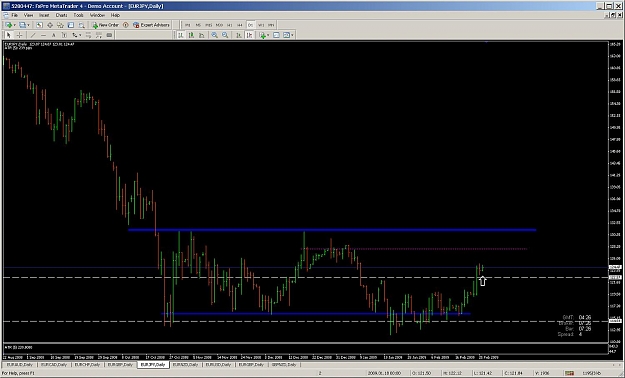This screenshot has width=625, height=378.
Task: Switch to the EURUSD,Daily chart tab
Action: click(219, 364)
